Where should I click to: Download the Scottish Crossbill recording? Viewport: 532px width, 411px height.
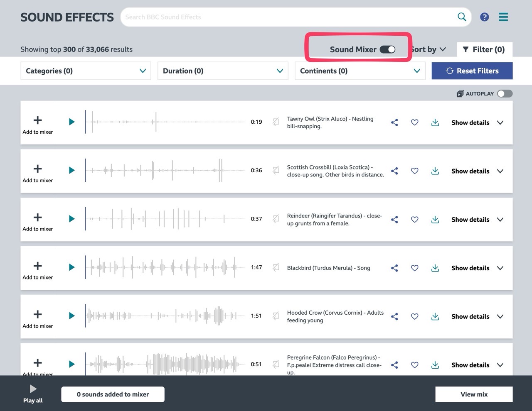(435, 171)
